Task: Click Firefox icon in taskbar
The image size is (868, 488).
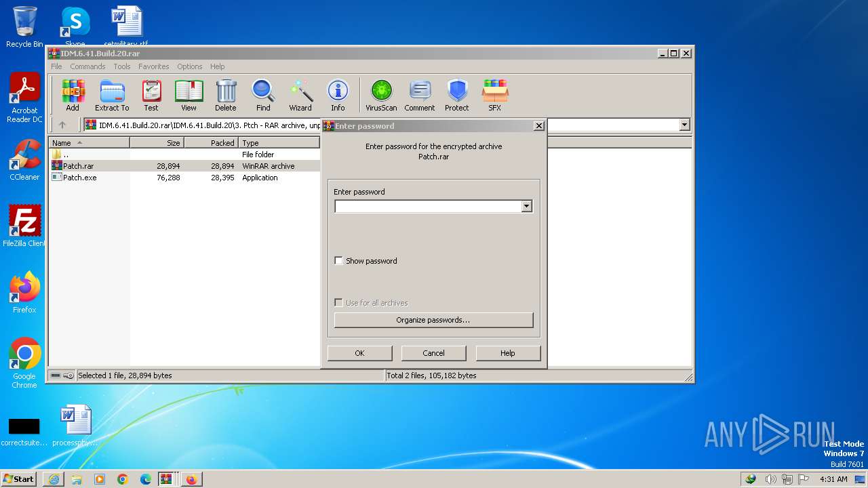Action: tap(191, 479)
